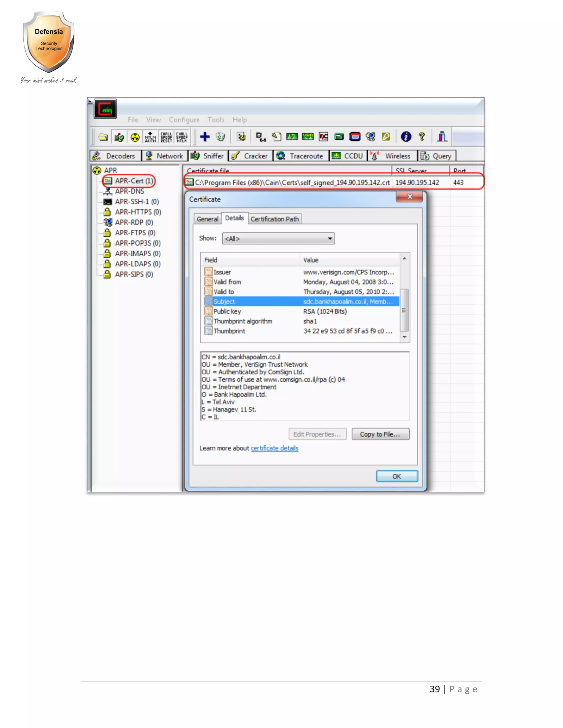The image size is (563, 728).
Task: Switch to the Sniffer tab
Action: 208,156
